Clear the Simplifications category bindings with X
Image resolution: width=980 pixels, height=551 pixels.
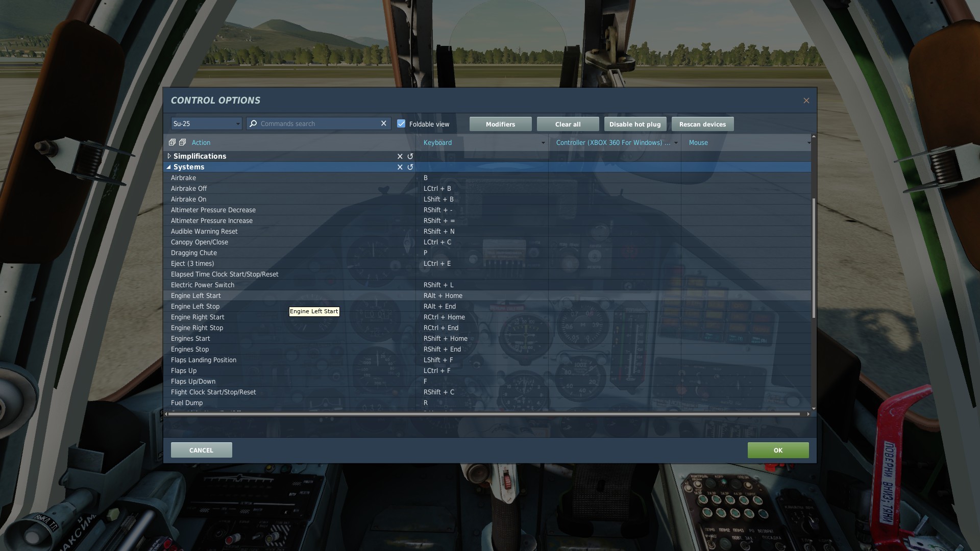(x=400, y=156)
